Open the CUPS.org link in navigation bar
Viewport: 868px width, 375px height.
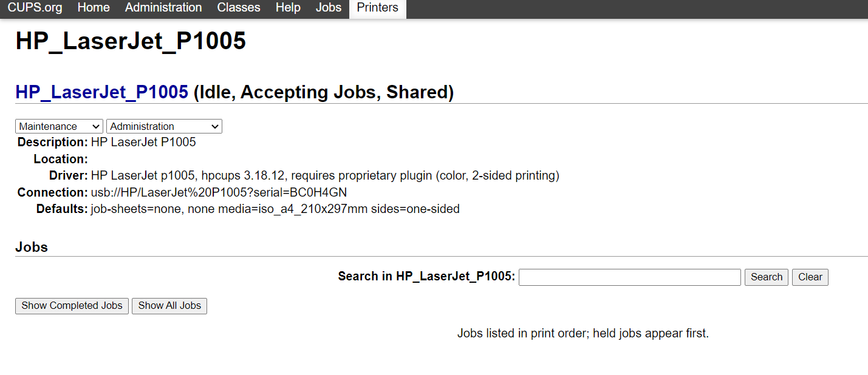[35, 8]
